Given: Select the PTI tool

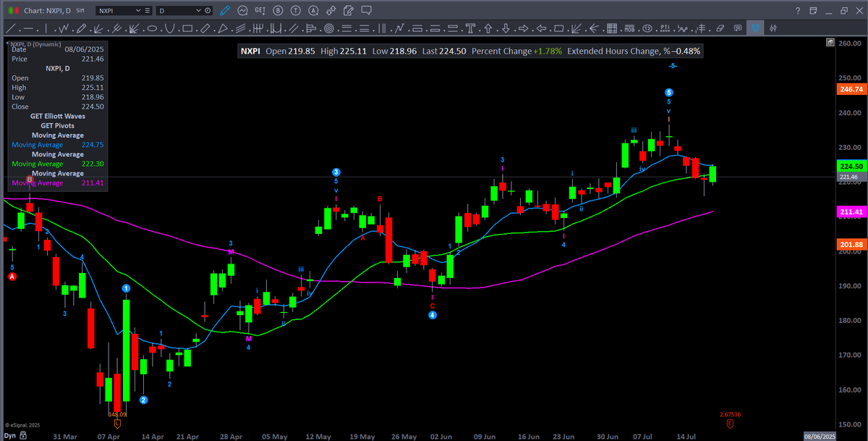Looking at the screenshot, I should 665,28.
